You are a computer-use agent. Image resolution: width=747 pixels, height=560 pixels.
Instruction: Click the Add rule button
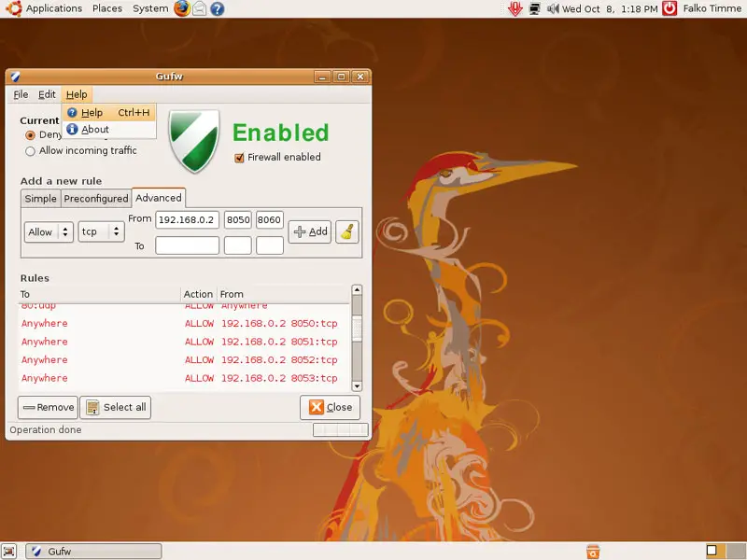tap(310, 231)
